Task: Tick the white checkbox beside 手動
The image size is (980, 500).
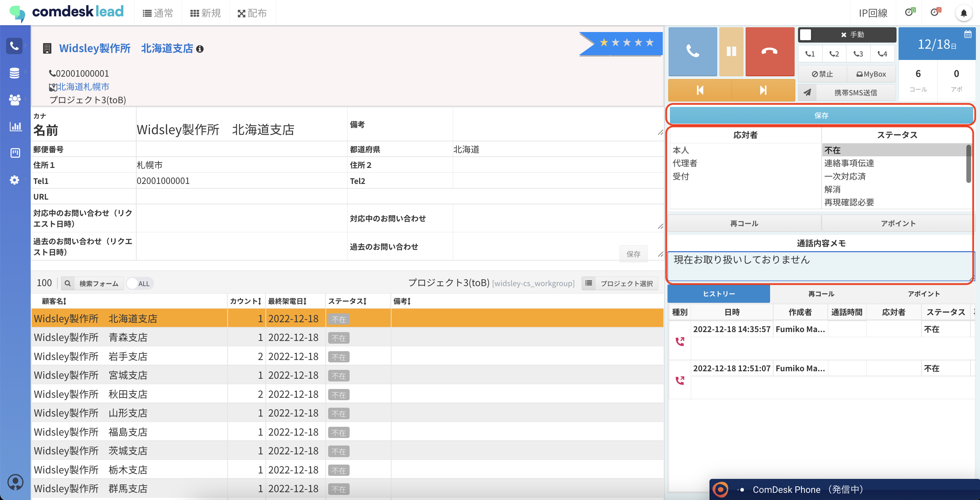Action: (806, 35)
